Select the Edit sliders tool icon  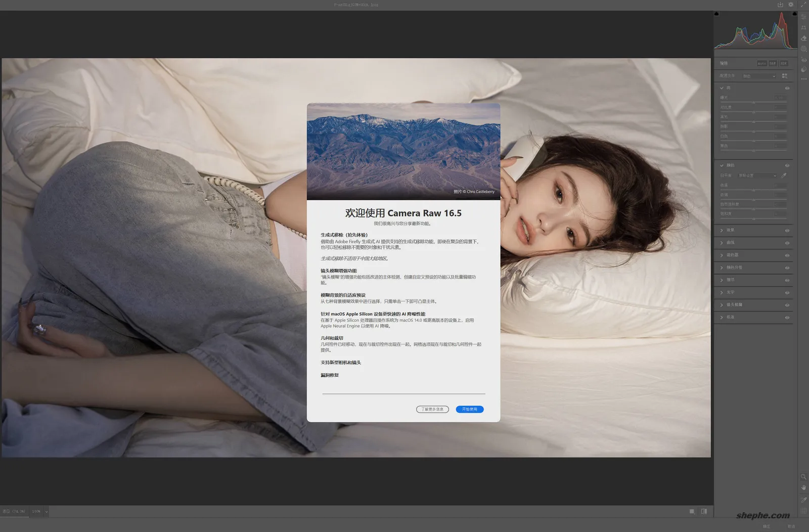click(x=803, y=17)
